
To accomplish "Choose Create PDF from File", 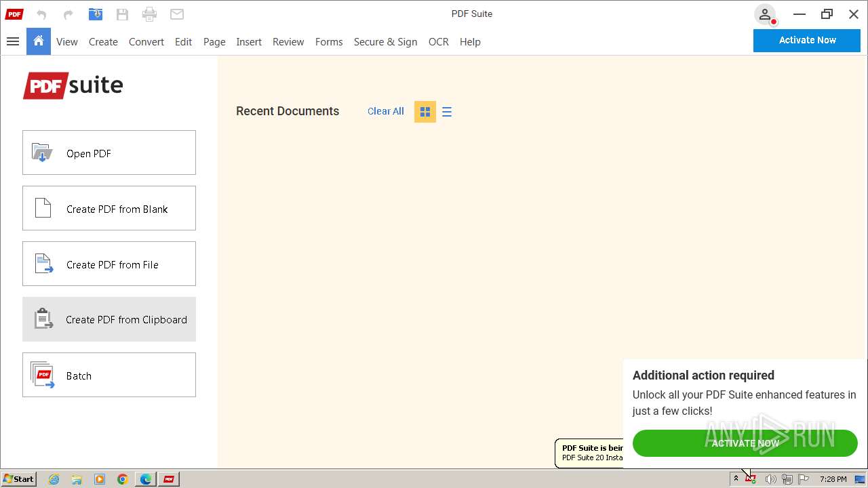I will 109,264.
